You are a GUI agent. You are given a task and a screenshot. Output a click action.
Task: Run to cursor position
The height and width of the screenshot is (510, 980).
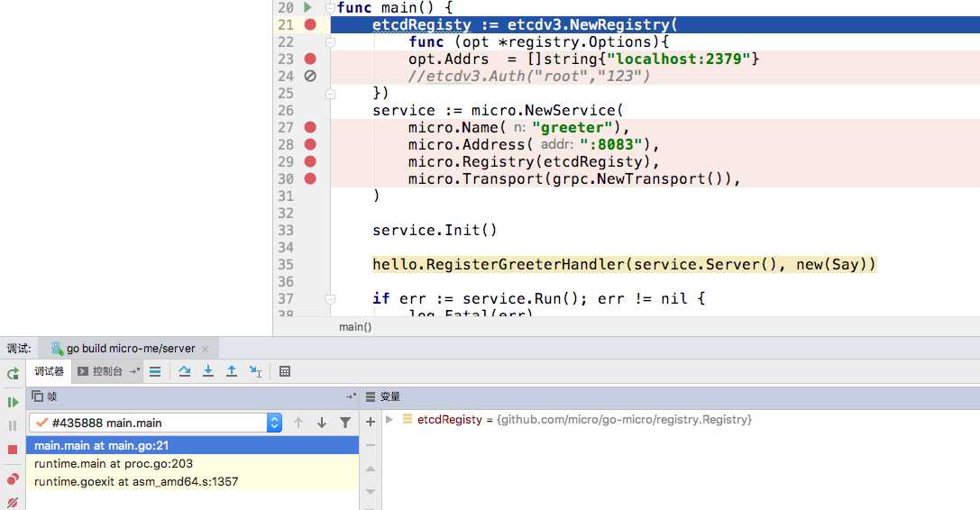point(255,372)
